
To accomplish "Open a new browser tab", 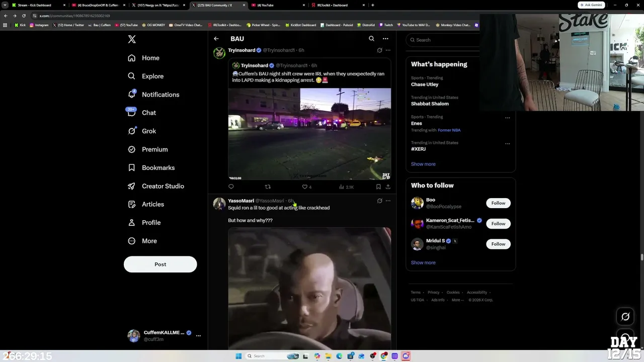I will click(372, 5).
